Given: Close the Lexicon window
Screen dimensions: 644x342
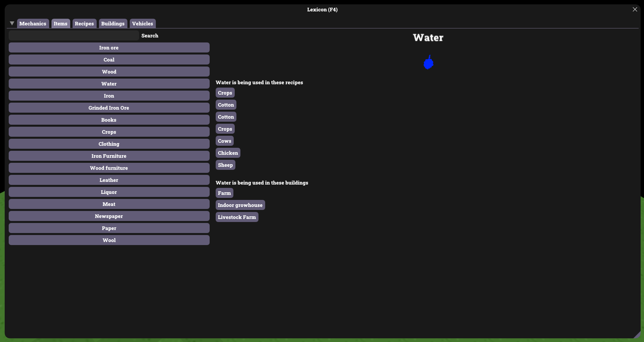Looking at the screenshot, I should pos(635,9).
